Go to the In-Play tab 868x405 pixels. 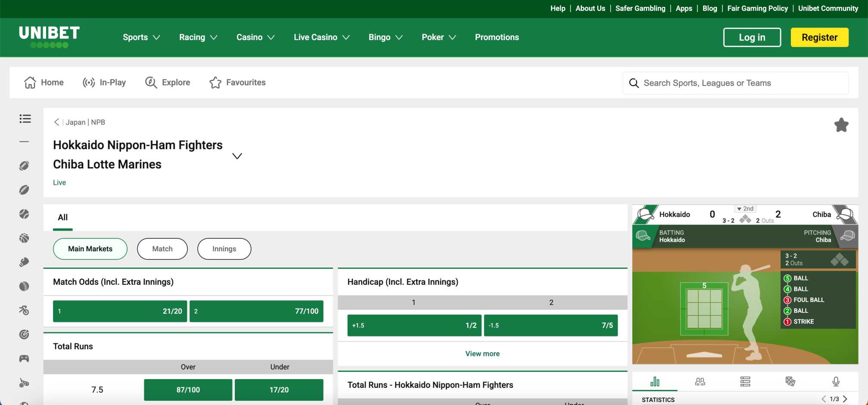pos(105,83)
